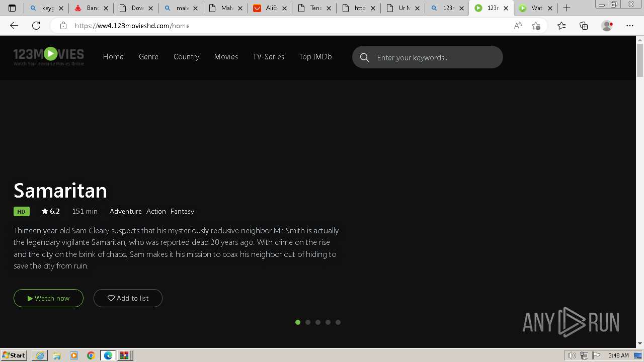This screenshot has height=362, width=644.
Task: Click the address bar URL
Action: coord(132,26)
